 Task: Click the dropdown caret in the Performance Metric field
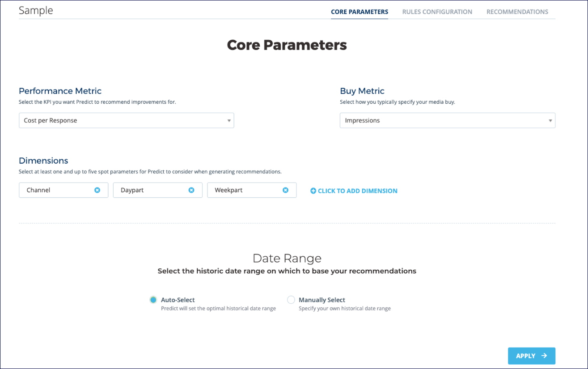click(228, 120)
